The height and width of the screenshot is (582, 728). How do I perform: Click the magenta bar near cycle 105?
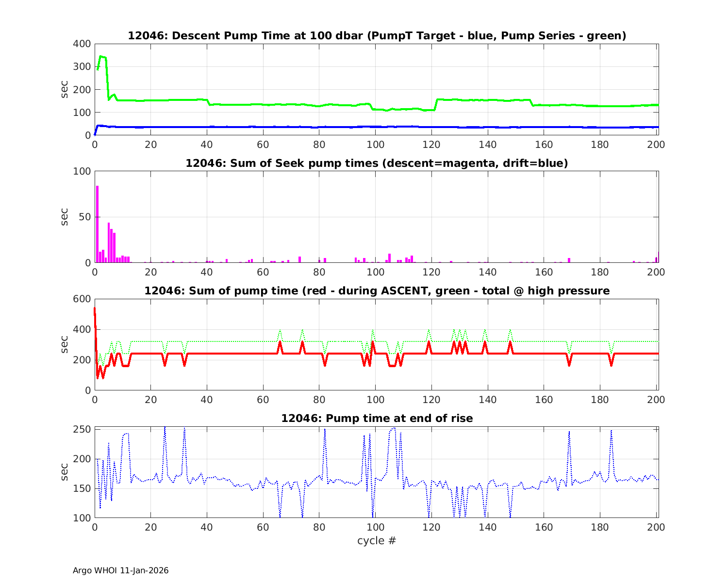pos(389,258)
